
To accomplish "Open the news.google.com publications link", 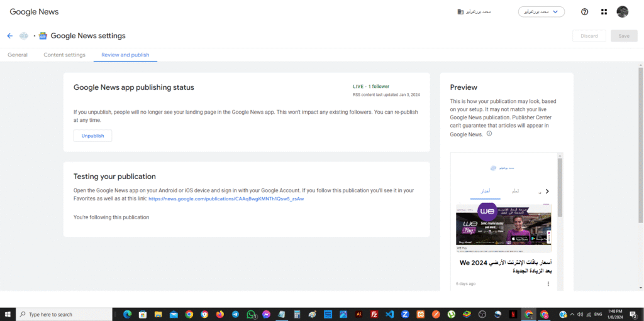I will [x=226, y=199].
